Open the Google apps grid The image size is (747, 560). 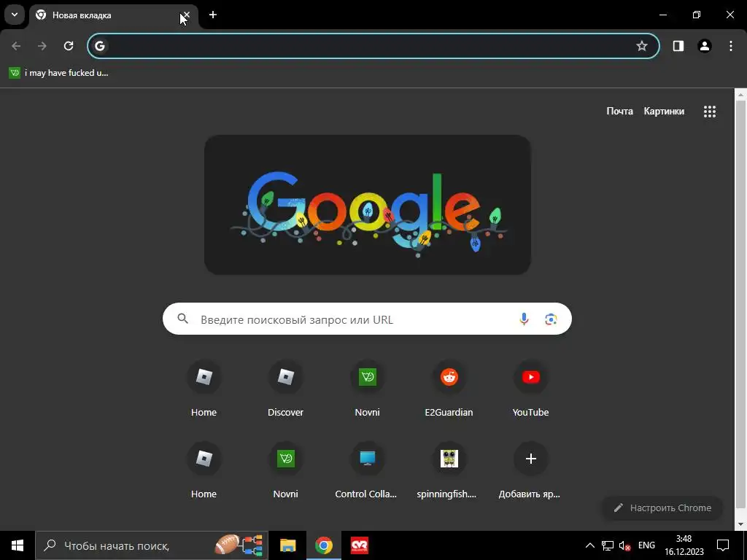(x=709, y=112)
